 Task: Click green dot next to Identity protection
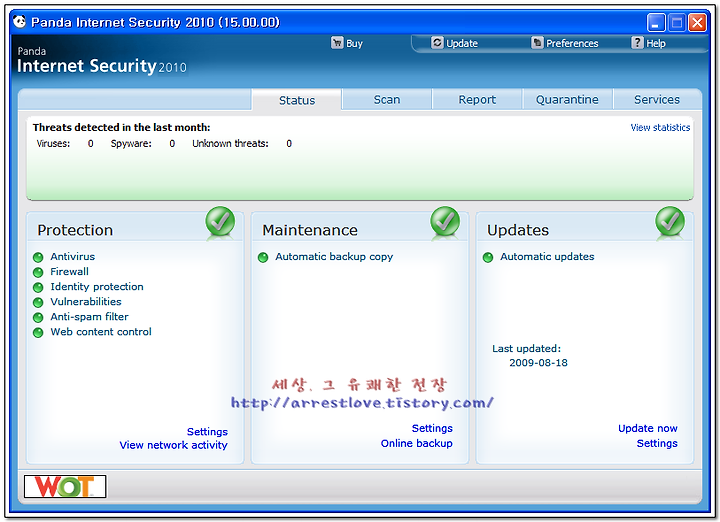point(38,287)
